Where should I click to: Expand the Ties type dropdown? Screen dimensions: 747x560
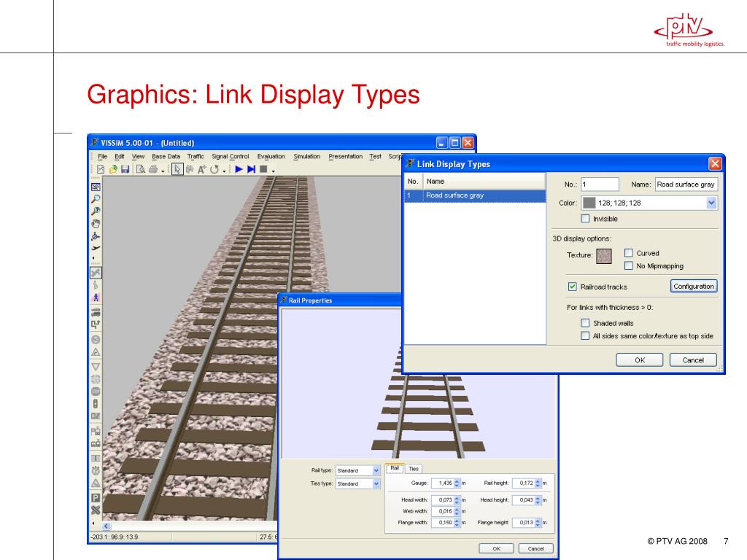(x=376, y=483)
